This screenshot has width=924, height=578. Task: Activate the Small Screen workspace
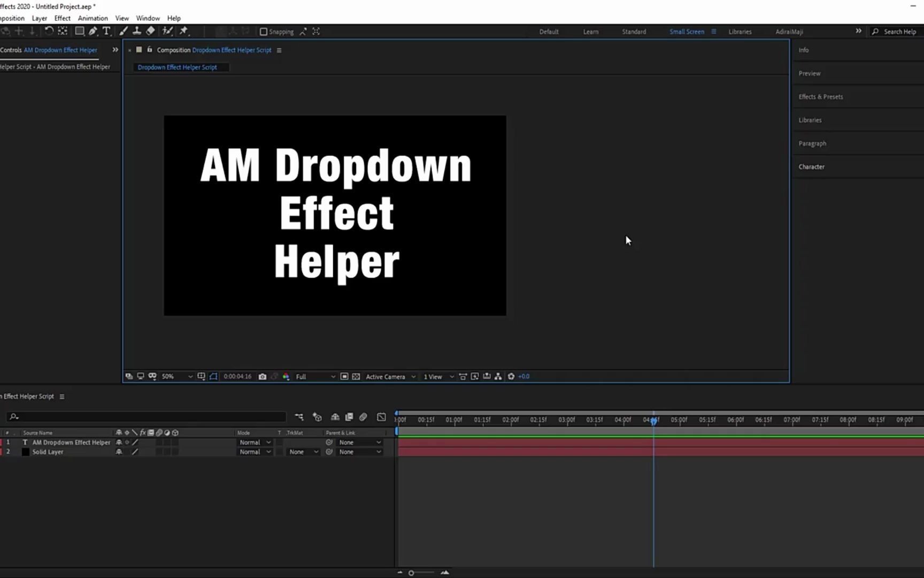(x=687, y=32)
